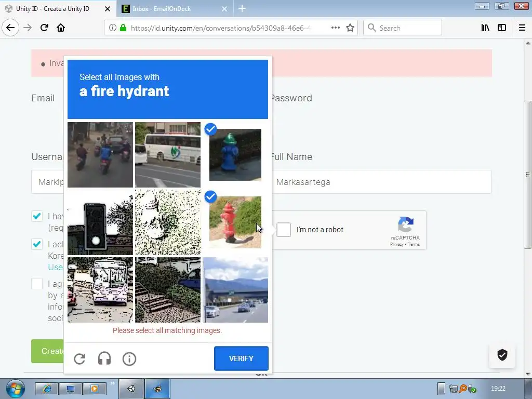Click the taskbar clock showing 19:22
The image size is (532, 399).
pos(498,389)
